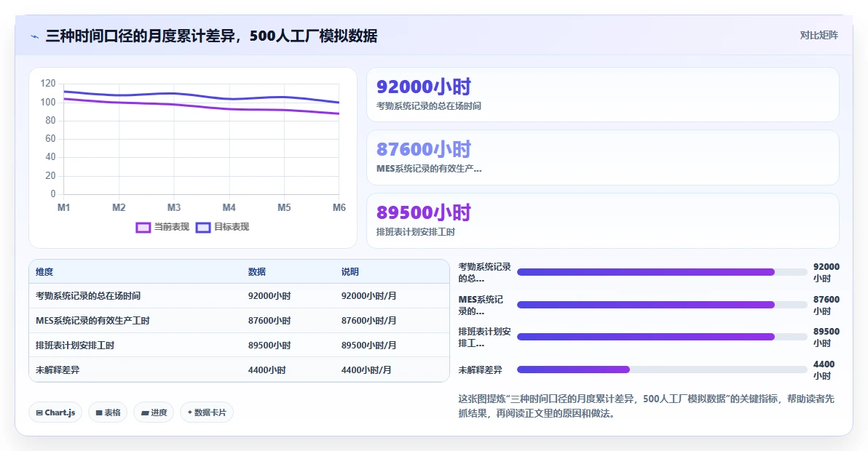
Task: Select table row 未解释差异
Action: click(x=239, y=370)
